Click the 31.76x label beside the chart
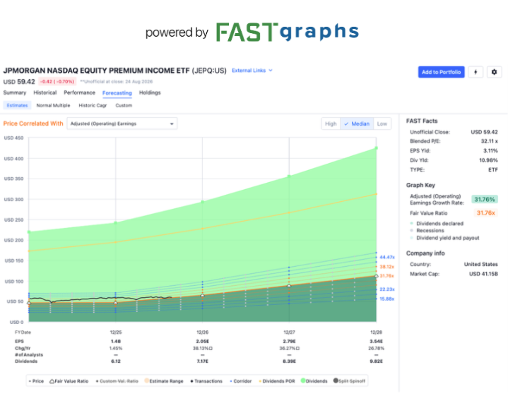This screenshot has height=420, width=508. (387, 276)
